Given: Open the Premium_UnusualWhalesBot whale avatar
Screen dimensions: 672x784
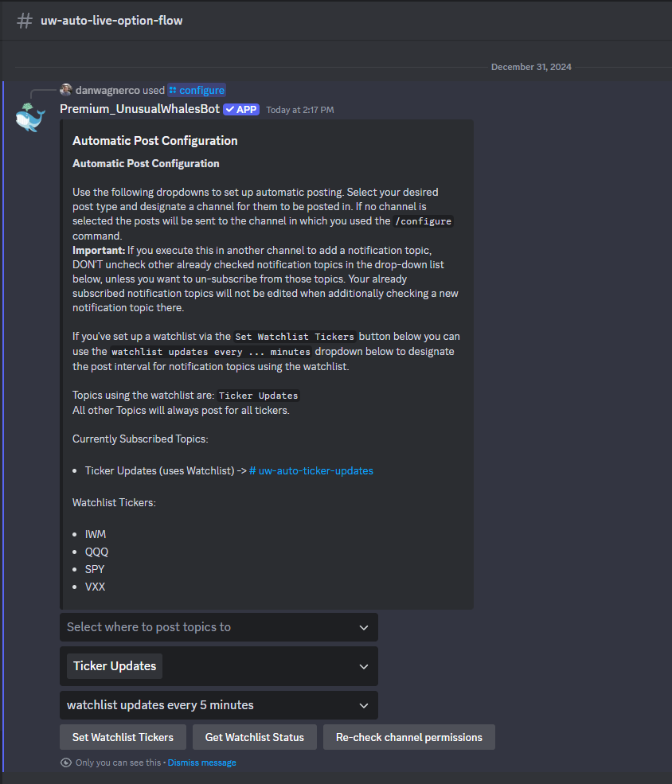Looking at the screenshot, I should click(30, 118).
